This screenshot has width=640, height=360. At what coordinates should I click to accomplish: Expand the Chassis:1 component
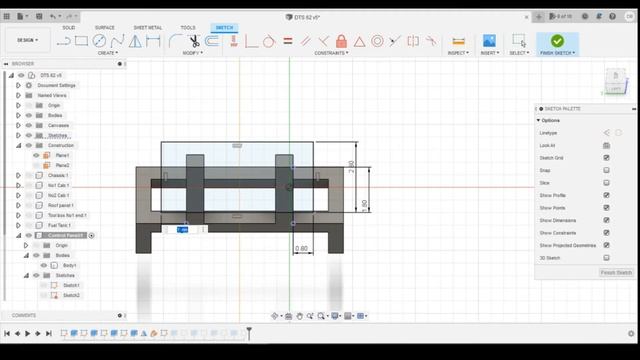18,175
